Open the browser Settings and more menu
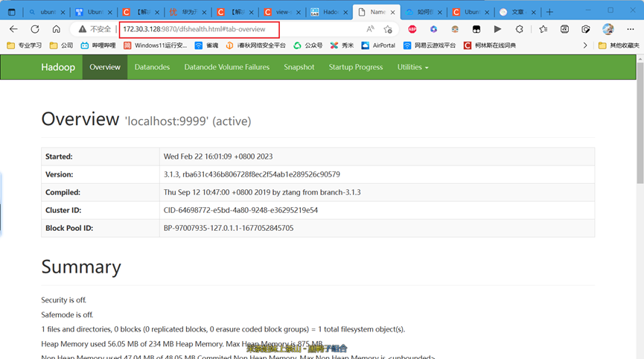The image size is (644, 359). tap(631, 29)
